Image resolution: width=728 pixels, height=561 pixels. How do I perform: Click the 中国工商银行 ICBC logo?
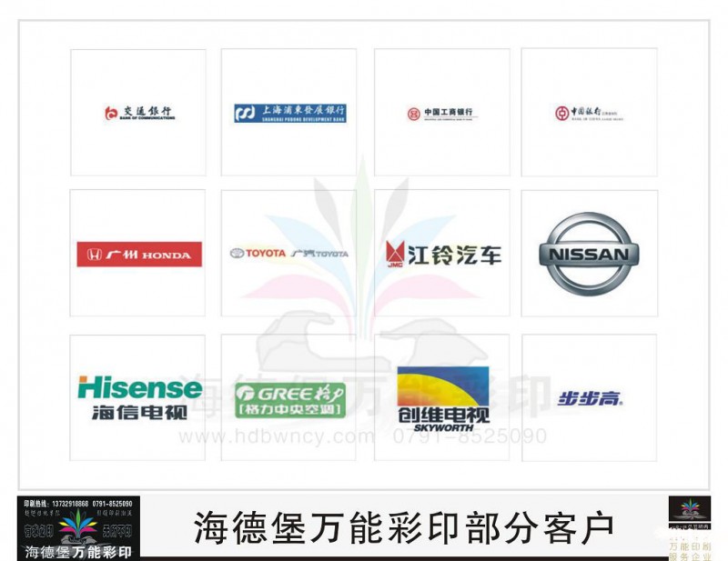pyautogui.click(x=442, y=114)
